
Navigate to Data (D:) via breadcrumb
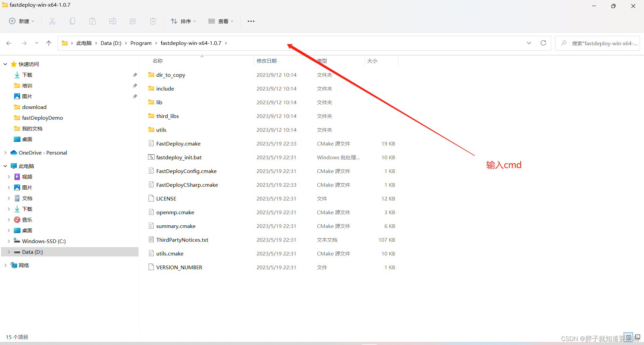coord(111,43)
